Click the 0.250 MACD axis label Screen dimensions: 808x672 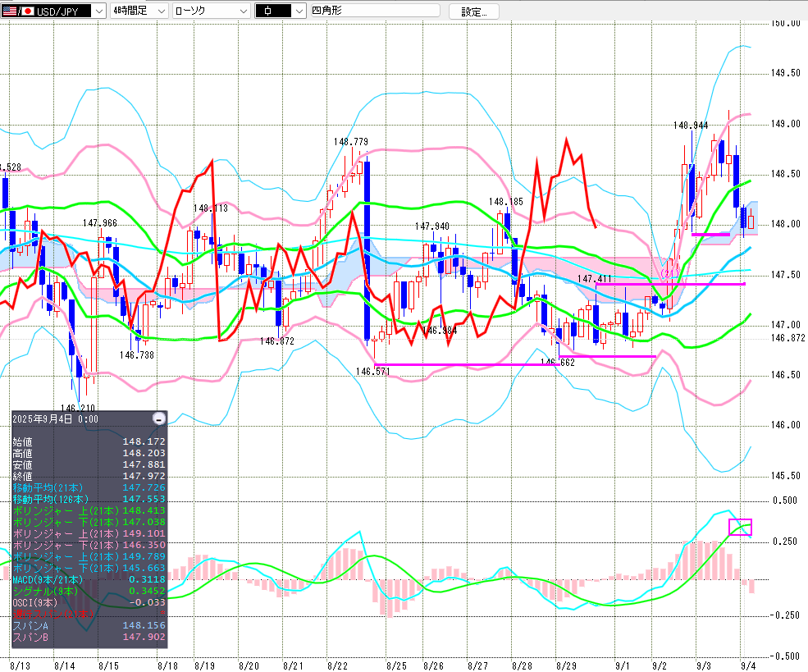pyautogui.click(x=785, y=541)
